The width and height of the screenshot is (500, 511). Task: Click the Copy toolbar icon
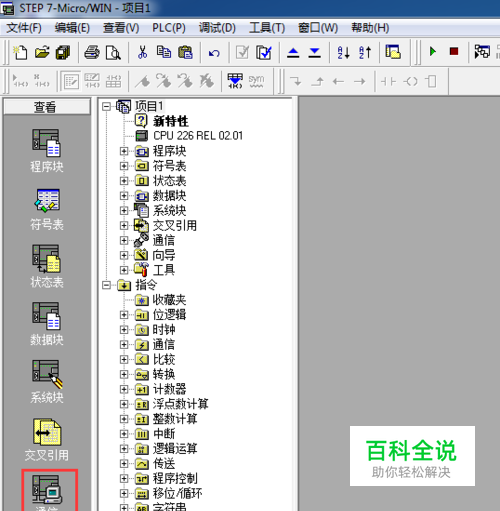pos(164,52)
